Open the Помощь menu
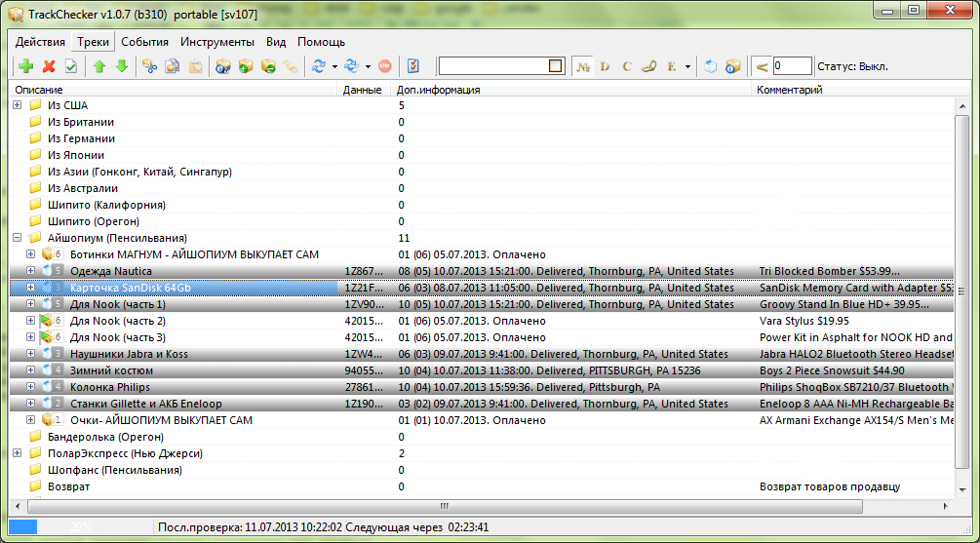This screenshot has width=980, height=543. (321, 42)
